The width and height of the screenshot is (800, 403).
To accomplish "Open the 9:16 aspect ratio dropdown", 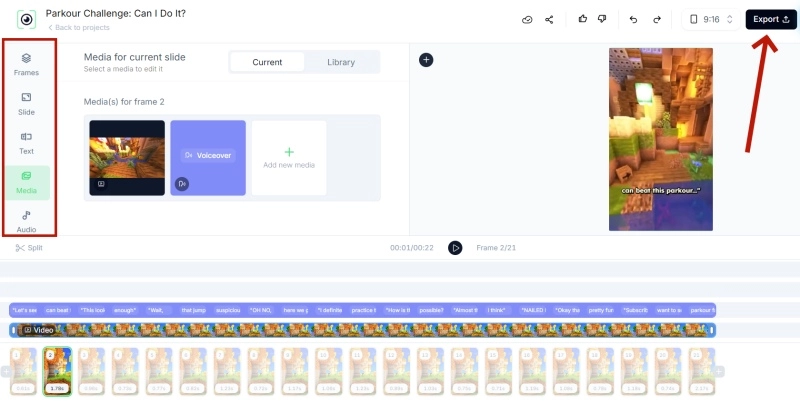I will click(713, 19).
